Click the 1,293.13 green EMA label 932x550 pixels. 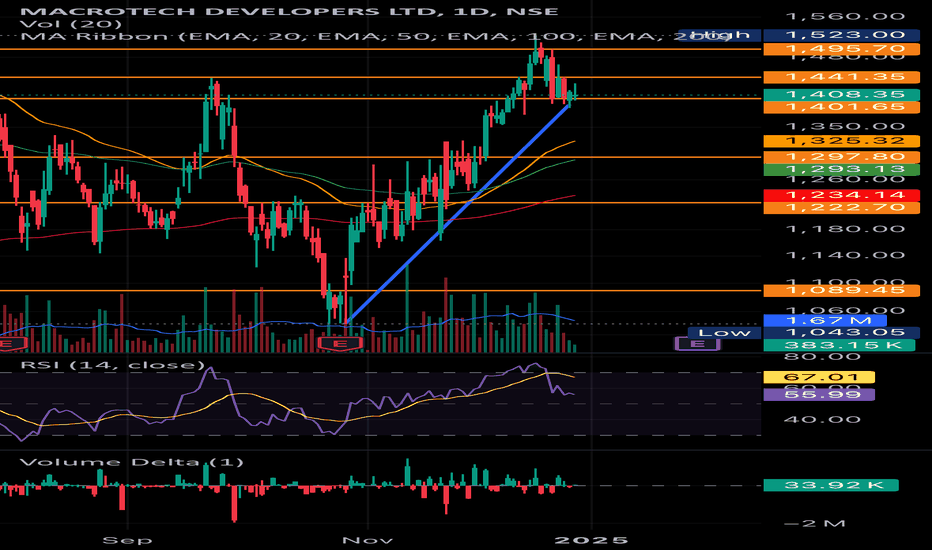point(842,169)
